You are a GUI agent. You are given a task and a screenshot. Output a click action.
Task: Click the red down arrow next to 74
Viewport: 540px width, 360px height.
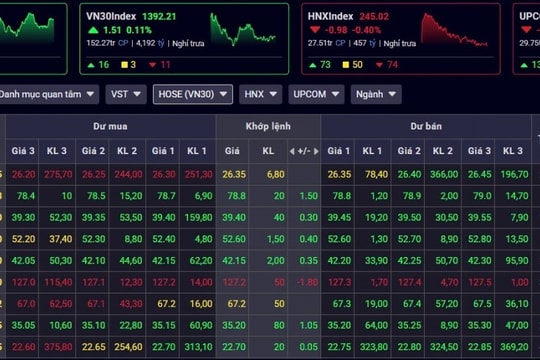(x=379, y=65)
